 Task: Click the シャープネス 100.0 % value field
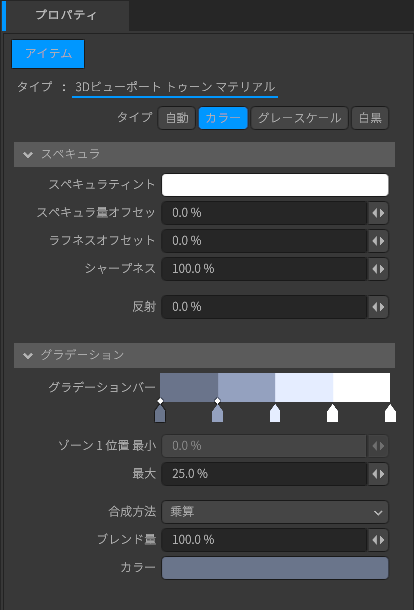tap(264, 269)
